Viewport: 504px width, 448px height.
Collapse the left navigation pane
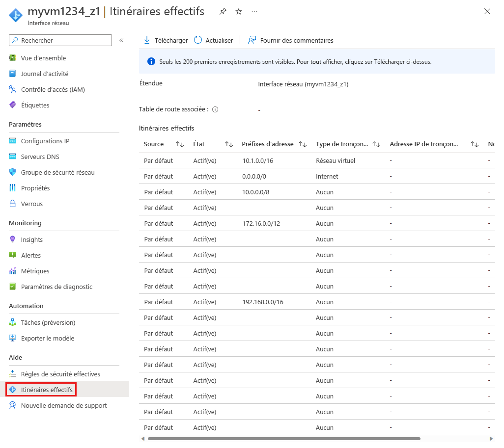click(x=121, y=41)
